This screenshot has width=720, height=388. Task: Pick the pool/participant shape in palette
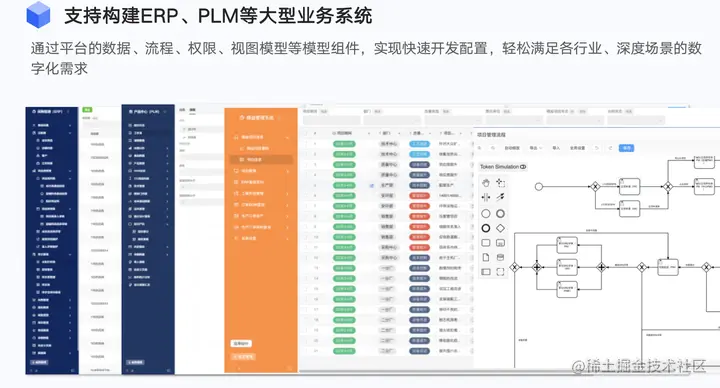point(486,272)
